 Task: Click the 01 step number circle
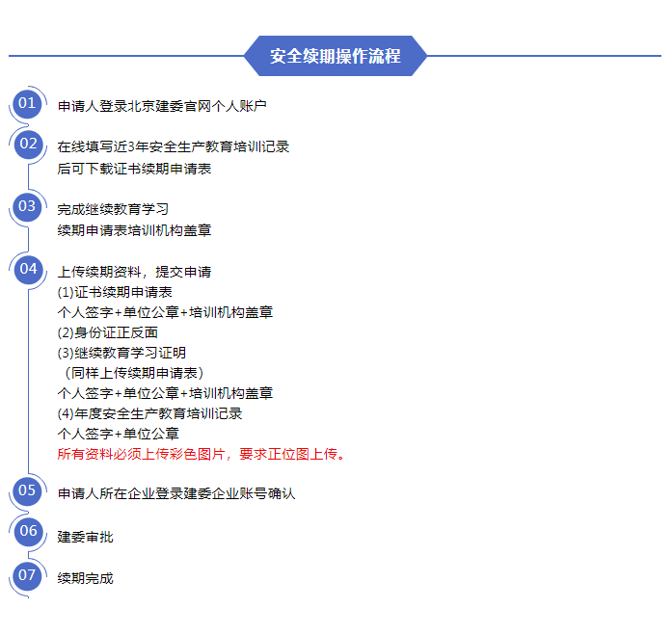(27, 104)
